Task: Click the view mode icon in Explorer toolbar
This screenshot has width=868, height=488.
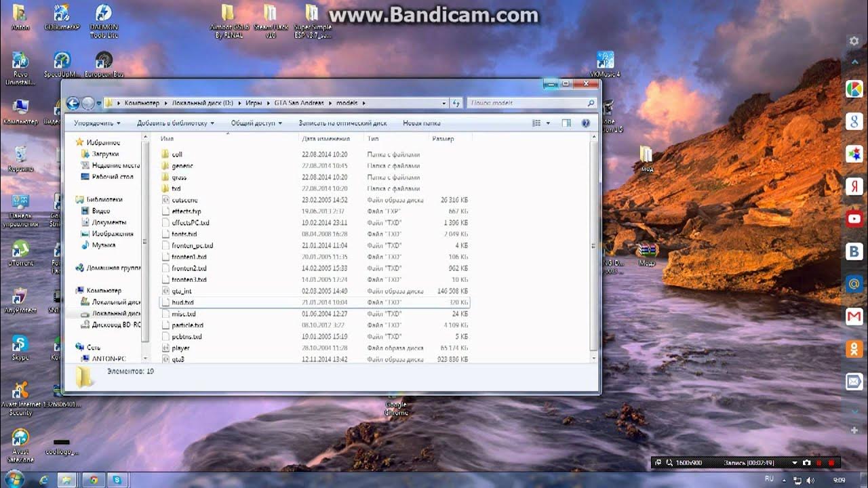Action: (537, 123)
